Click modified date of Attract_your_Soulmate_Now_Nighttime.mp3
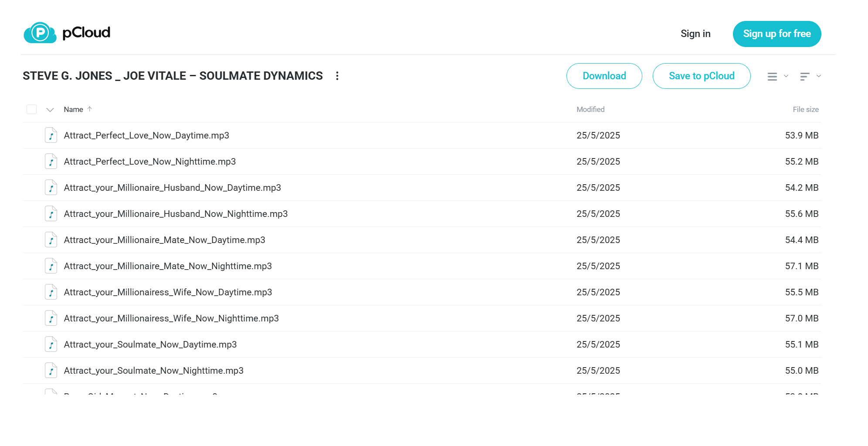The image size is (868, 446). click(598, 371)
